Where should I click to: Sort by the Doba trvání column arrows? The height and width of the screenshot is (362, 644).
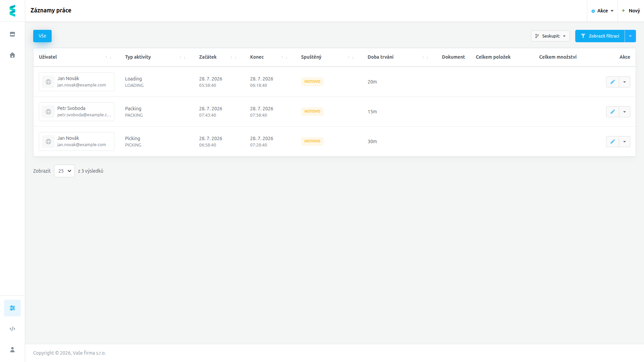tap(425, 57)
